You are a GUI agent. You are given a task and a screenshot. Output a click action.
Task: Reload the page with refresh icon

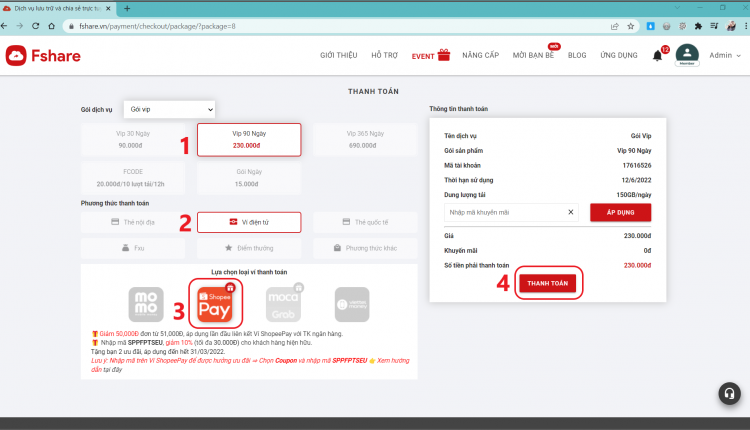click(x=35, y=26)
